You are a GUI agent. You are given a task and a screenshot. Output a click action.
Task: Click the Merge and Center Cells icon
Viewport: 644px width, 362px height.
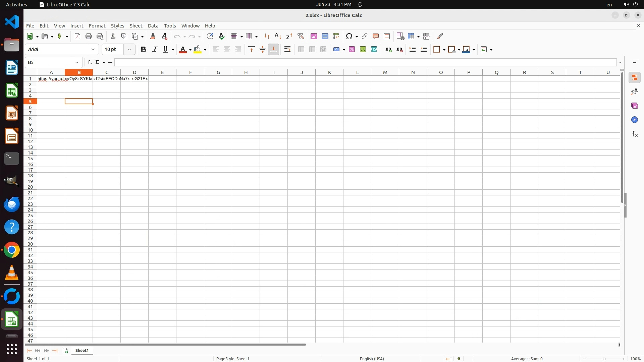[x=301, y=50]
